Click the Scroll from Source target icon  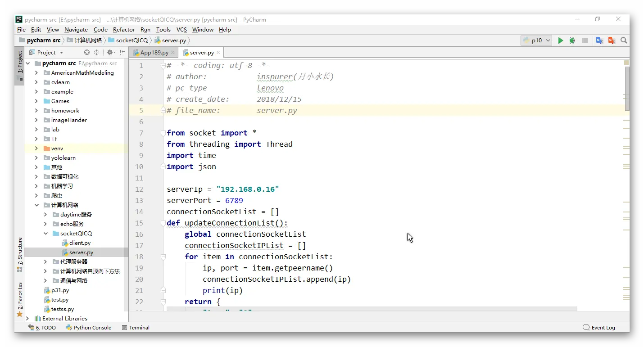click(x=87, y=53)
